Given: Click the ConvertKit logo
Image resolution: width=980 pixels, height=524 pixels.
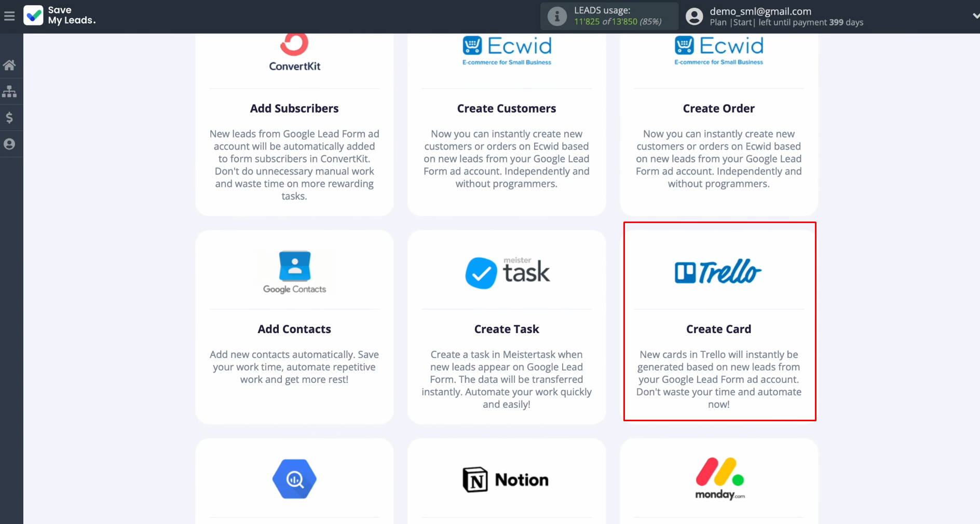Looking at the screenshot, I should point(294,52).
